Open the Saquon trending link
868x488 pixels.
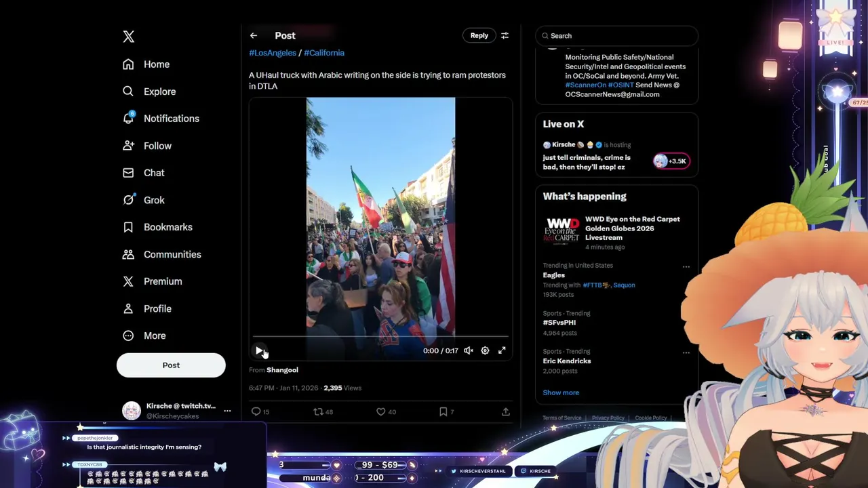pos(625,285)
